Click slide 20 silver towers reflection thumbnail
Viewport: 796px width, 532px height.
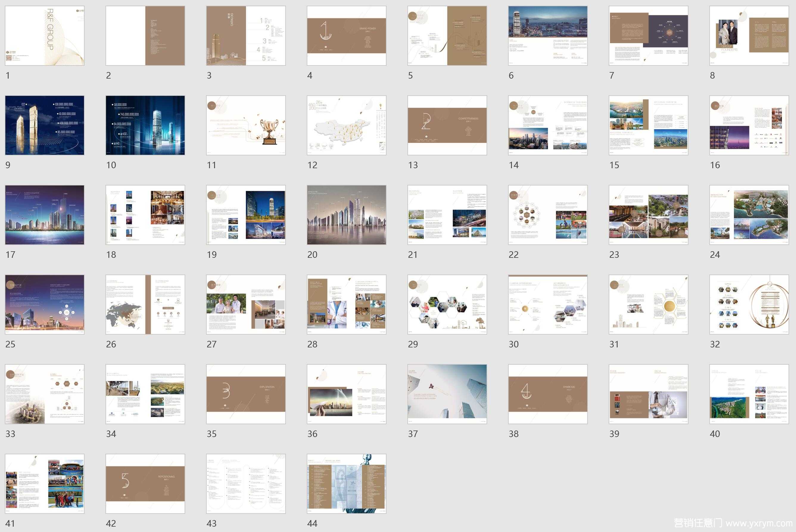pyautogui.click(x=346, y=215)
